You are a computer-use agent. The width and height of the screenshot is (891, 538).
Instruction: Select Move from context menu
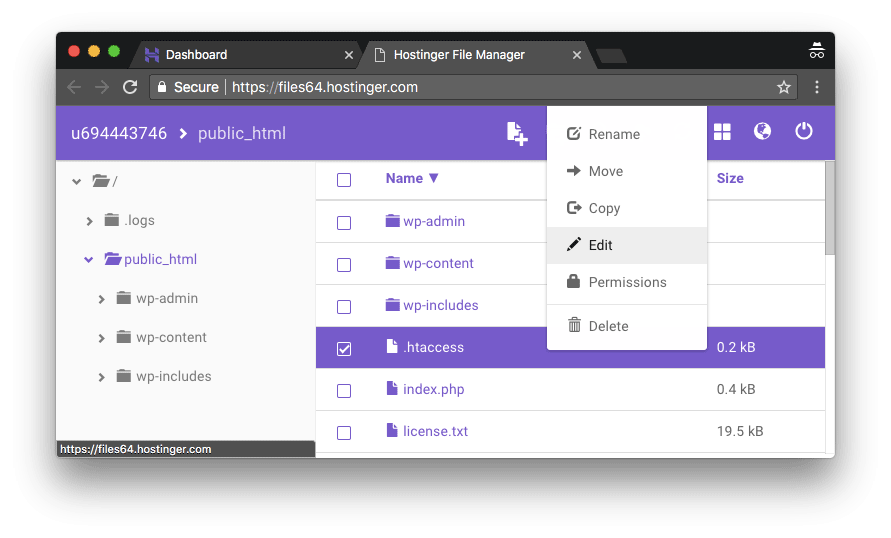pos(627,171)
